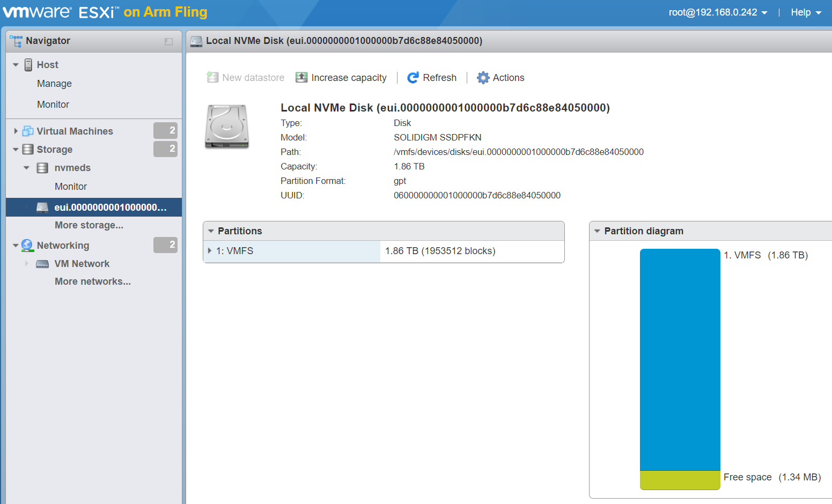
Task: Expand the 1: VMFS partition row
Action: 209,250
